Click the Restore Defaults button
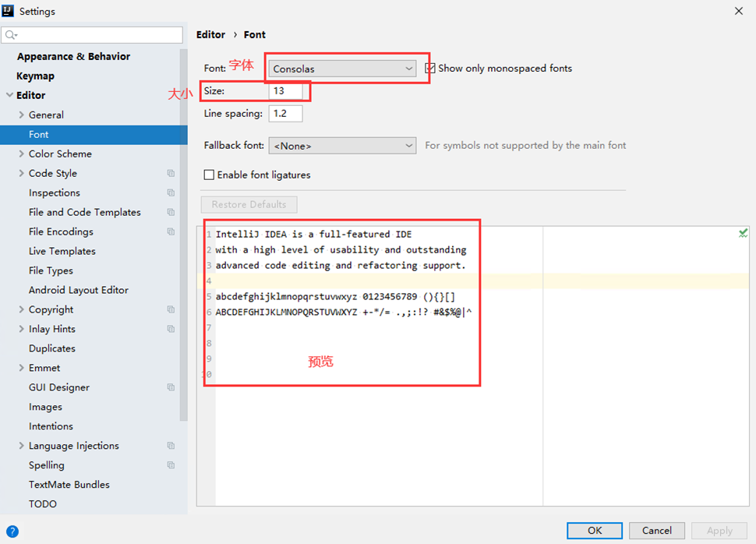756x544 pixels. tap(249, 204)
